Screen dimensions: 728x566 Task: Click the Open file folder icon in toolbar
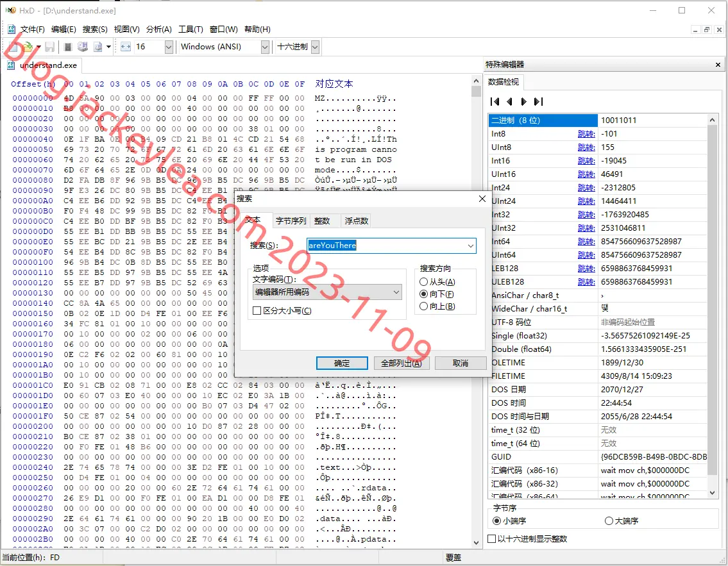coord(27,47)
